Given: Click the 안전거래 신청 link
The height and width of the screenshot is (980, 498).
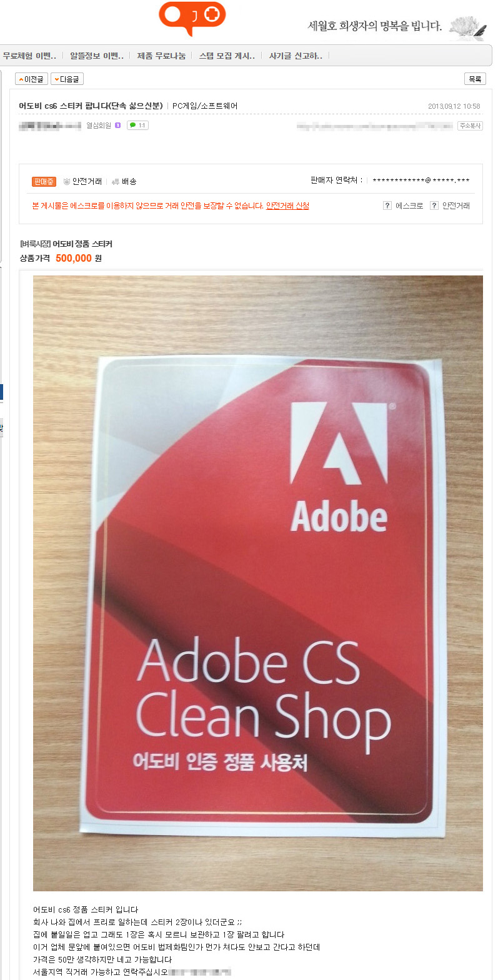Looking at the screenshot, I should [287, 205].
